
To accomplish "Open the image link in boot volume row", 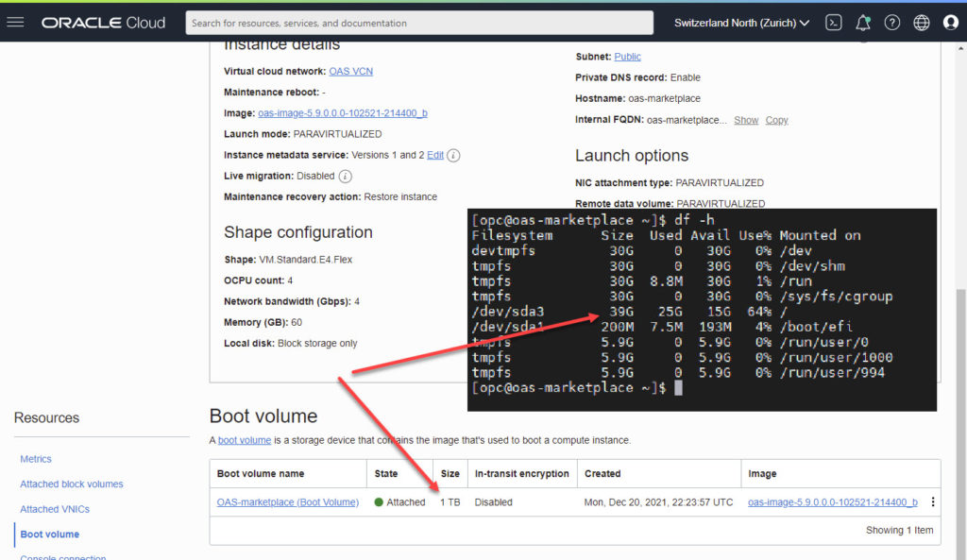I will coord(833,502).
